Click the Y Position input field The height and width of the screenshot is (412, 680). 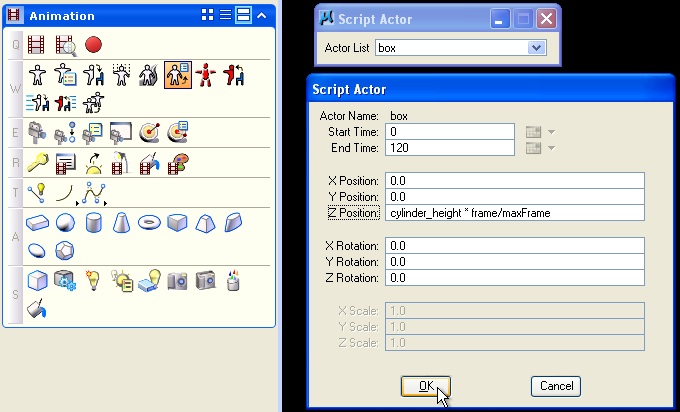click(515, 197)
